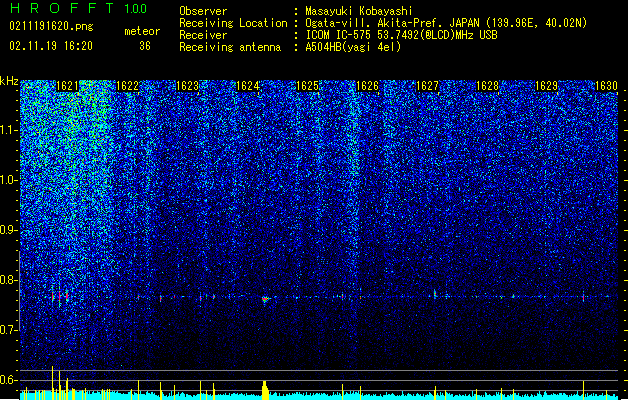This screenshot has width=629, height=400.
Task: Click the 1622 time marker
Action: [127, 86]
